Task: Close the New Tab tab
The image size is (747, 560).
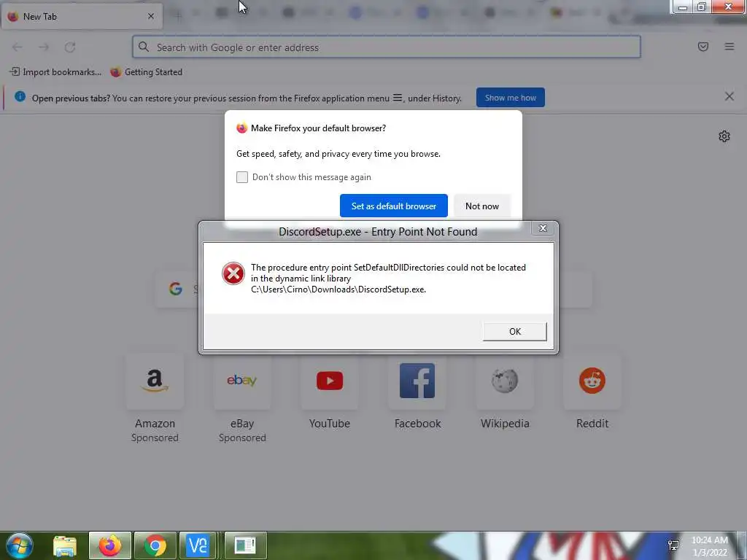Action: tap(150, 16)
